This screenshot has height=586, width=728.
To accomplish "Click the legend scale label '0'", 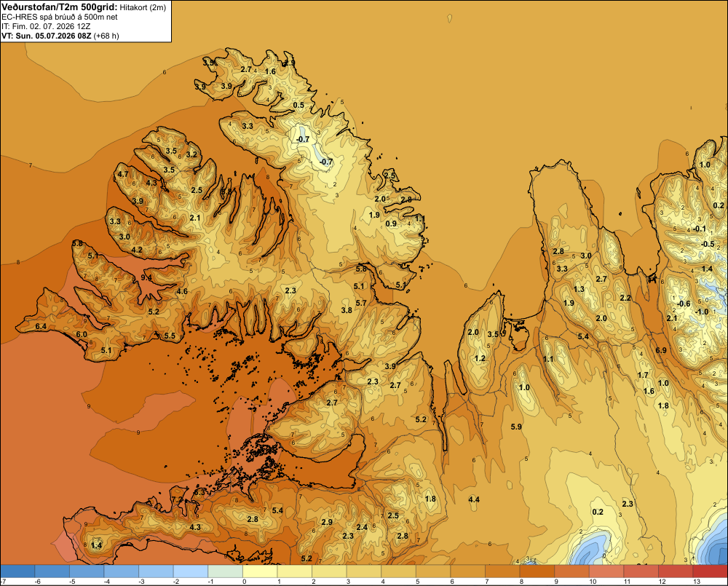I will tap(244, 582).
